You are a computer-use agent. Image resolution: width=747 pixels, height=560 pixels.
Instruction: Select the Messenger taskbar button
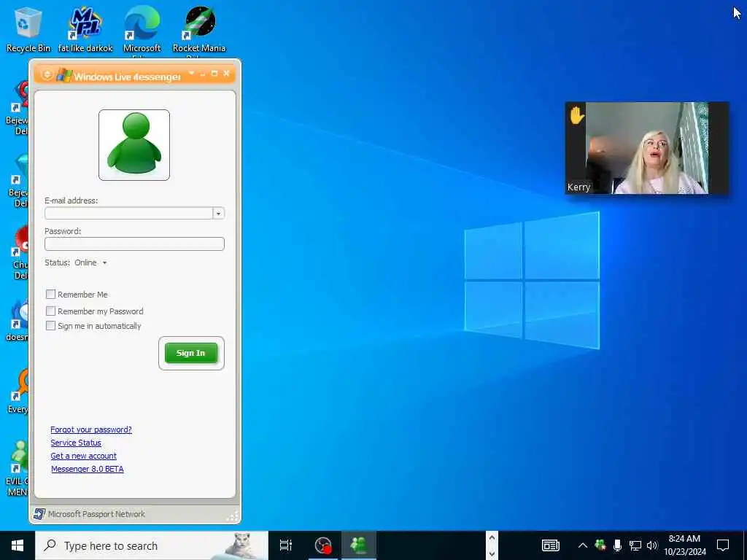359,545
